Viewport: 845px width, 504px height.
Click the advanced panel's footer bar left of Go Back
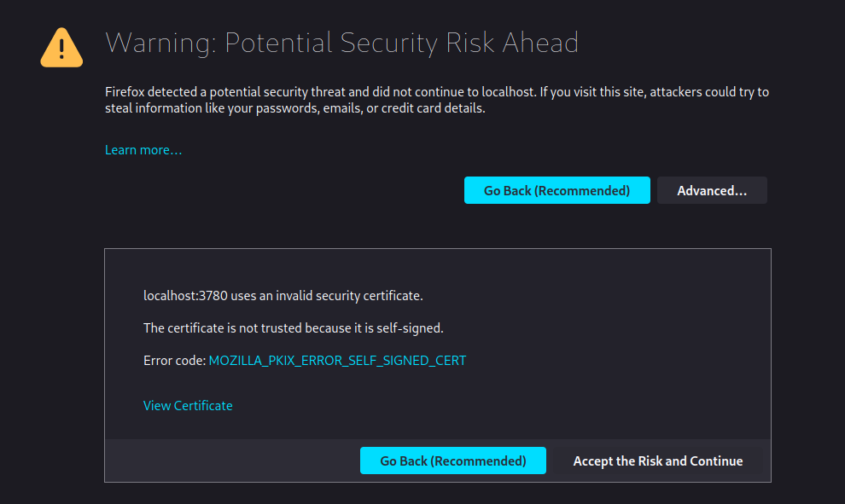pyautogui.click(x=231, y=461)
